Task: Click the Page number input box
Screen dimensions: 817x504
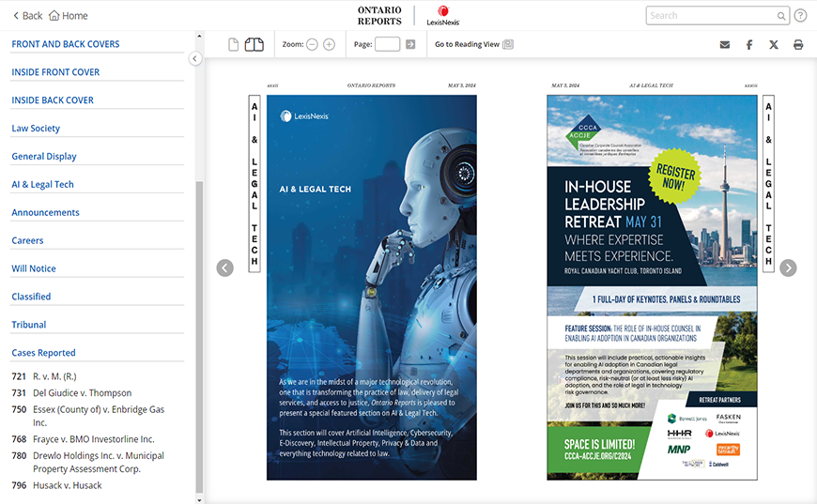Action: click(x=387, y=44)
